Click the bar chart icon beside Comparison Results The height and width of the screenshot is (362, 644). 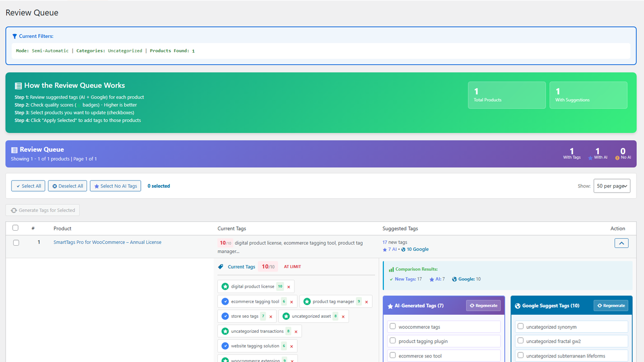tap(392, 269)
